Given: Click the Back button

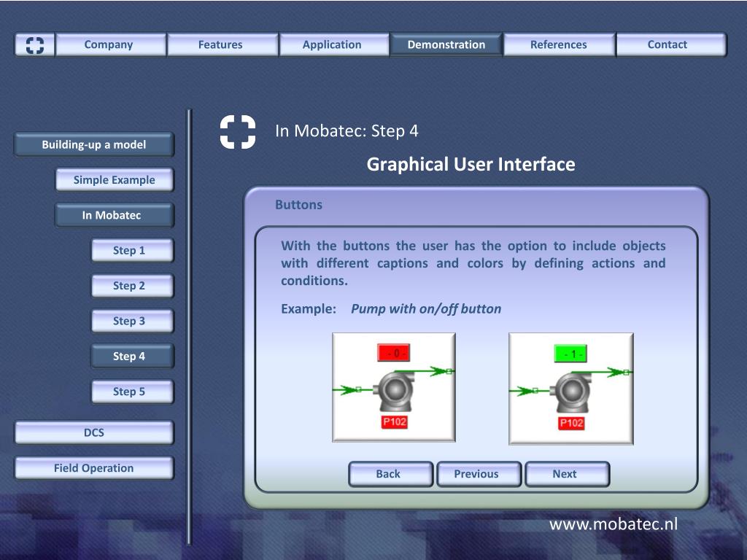Looking at the screenshot, I should [391, 474].
